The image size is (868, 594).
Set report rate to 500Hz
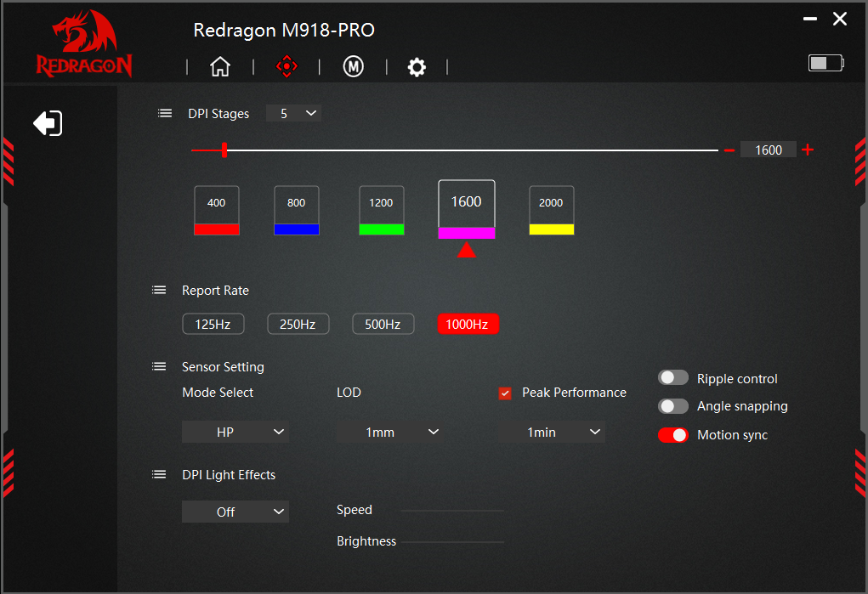pyautogui.click(x=383, y=325)
